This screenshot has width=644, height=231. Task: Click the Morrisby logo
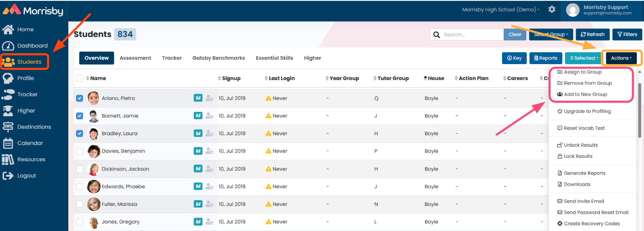[x=33, y=10]
